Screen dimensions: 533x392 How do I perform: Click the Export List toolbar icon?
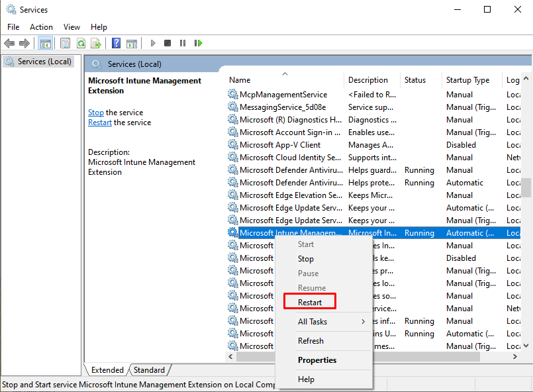(96, 43)
